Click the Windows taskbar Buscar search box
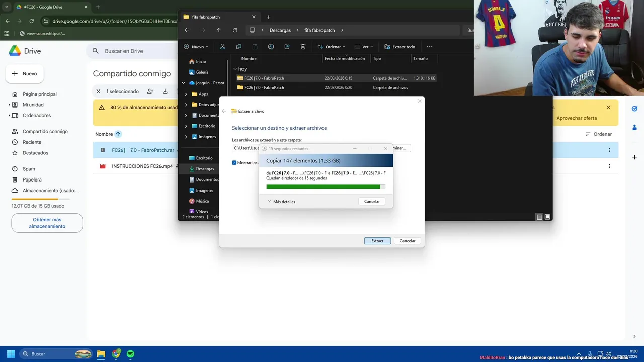The height and width of the screenshot is (362, 644). click(55, 354)
